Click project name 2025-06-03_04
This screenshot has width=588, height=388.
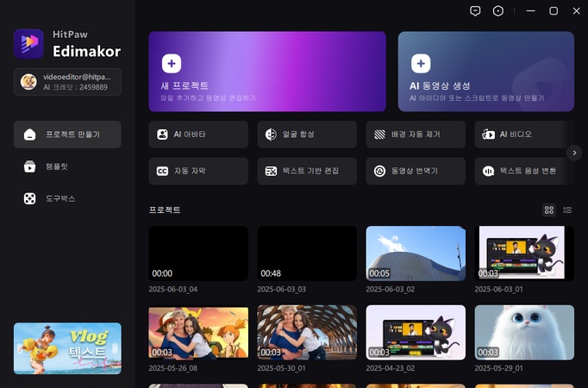[173, 289]
